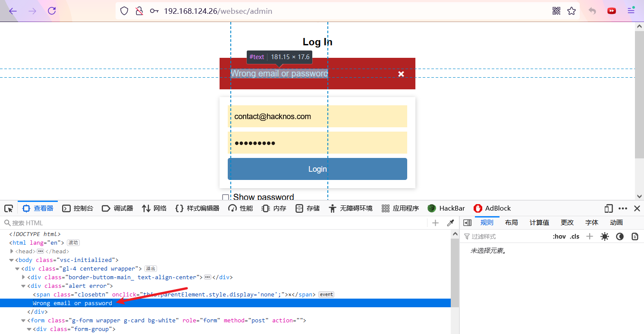
Task: Open the devtools three-dot options menu
Action: [623, 208]
